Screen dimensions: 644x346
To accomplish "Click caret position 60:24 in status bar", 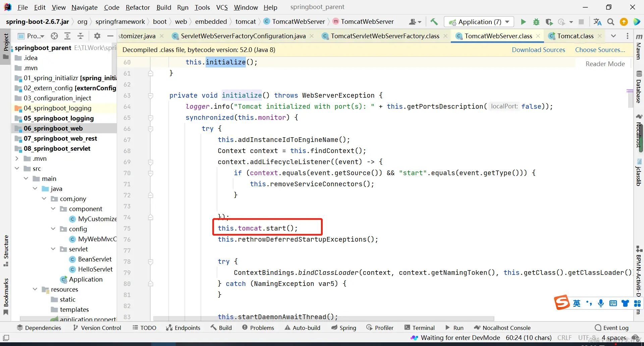I will pyautogui.click(x=529, y=338).
